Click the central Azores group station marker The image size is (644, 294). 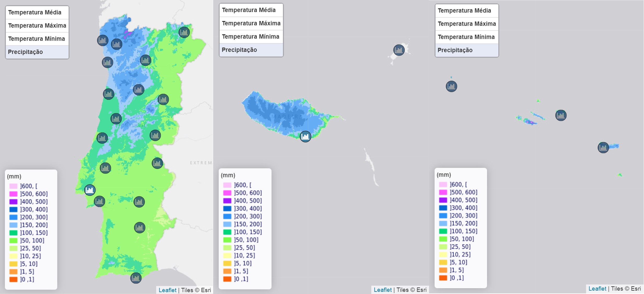tap(561, 115)
